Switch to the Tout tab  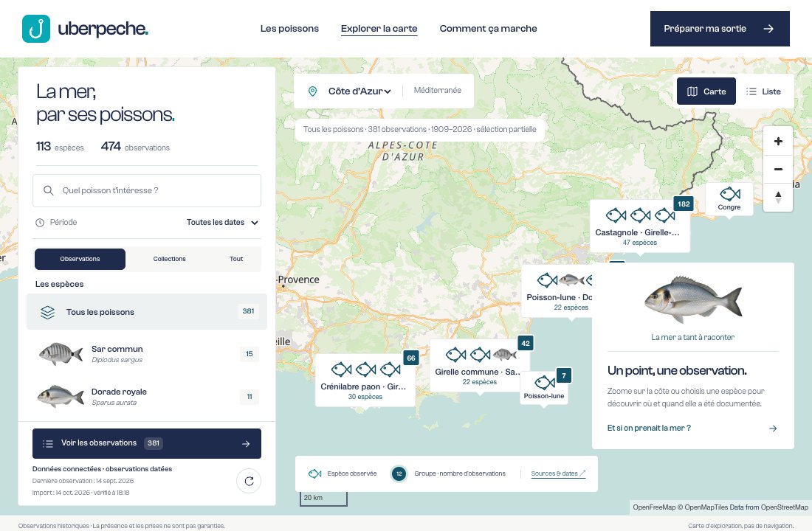[236, 259]
